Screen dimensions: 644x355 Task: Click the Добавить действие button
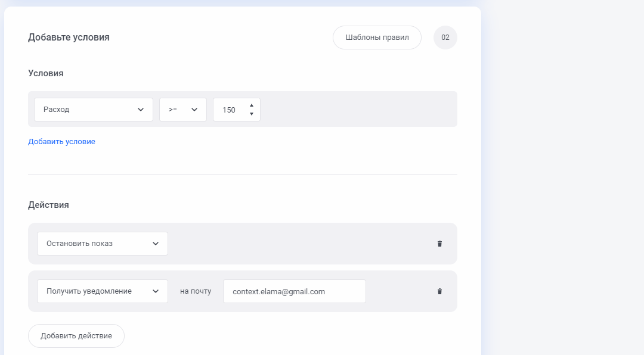point(76,336)
